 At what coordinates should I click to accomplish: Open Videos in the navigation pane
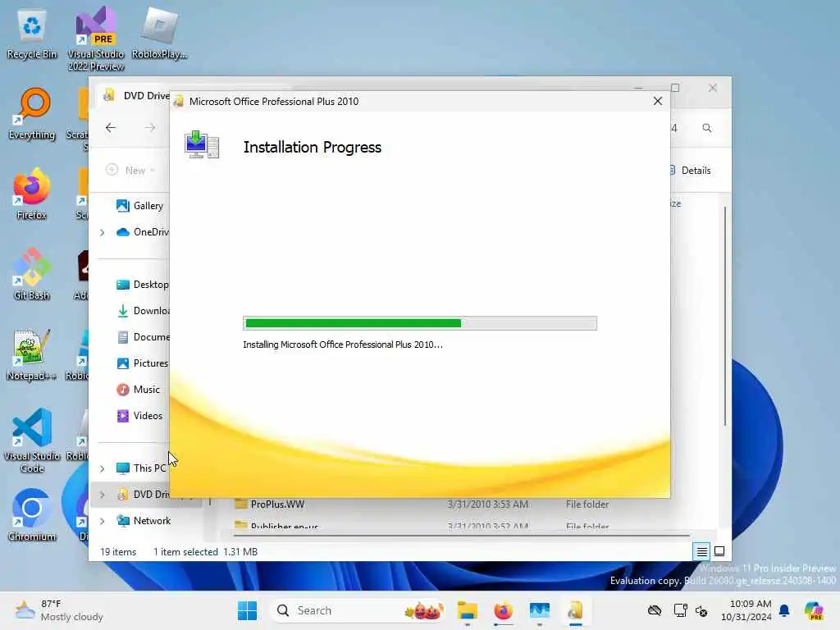pos(139,416)
